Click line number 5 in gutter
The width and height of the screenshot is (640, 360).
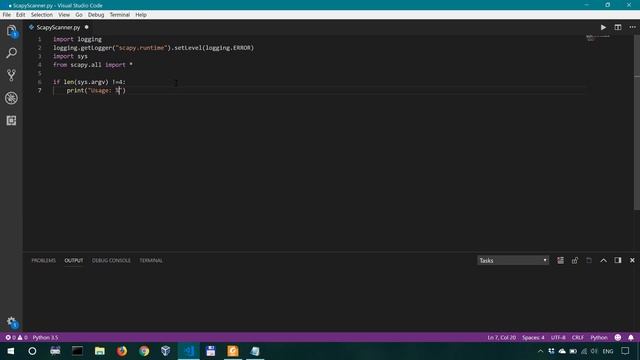[40, 73]
